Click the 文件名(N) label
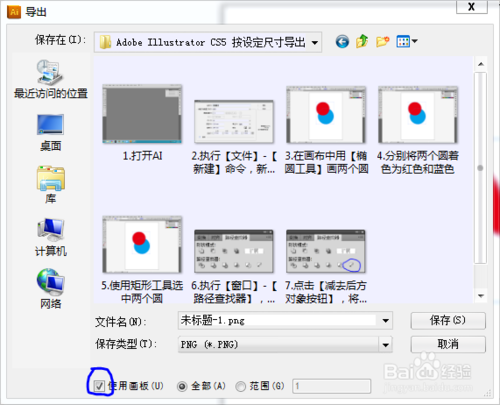This screenshot has width=500, height=405. (120, 322)
